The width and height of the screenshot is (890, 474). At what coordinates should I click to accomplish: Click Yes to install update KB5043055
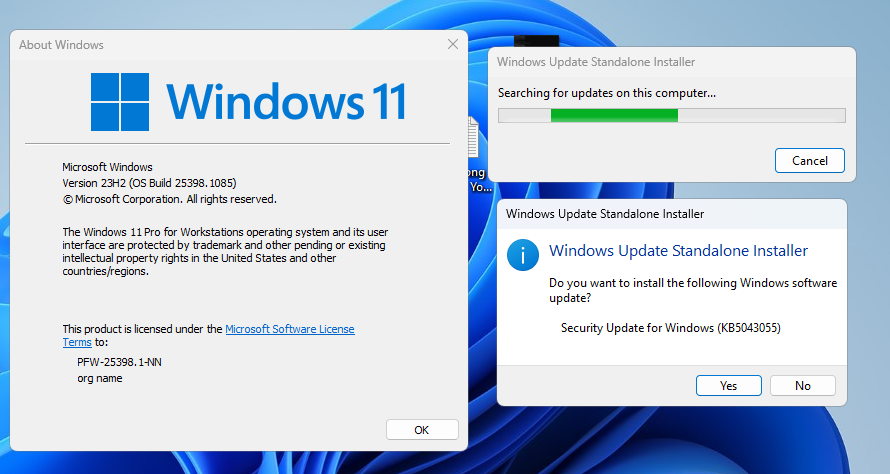(728, 385)
